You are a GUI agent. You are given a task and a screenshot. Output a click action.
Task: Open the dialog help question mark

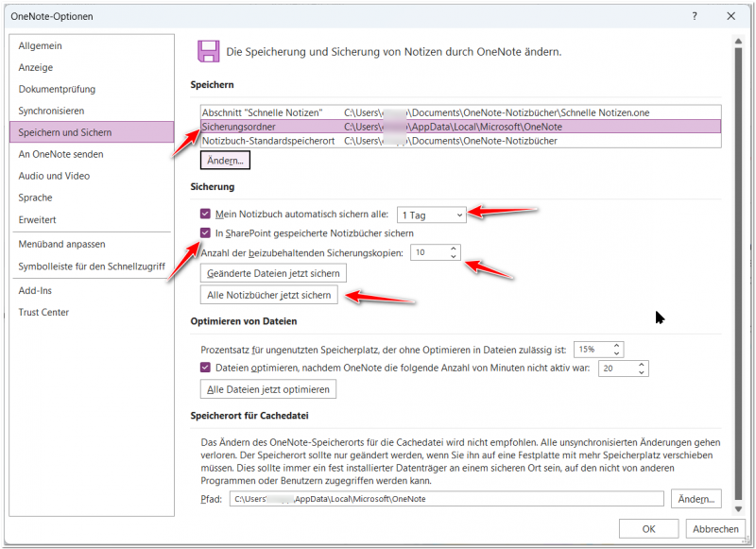[x=693, y=16]
